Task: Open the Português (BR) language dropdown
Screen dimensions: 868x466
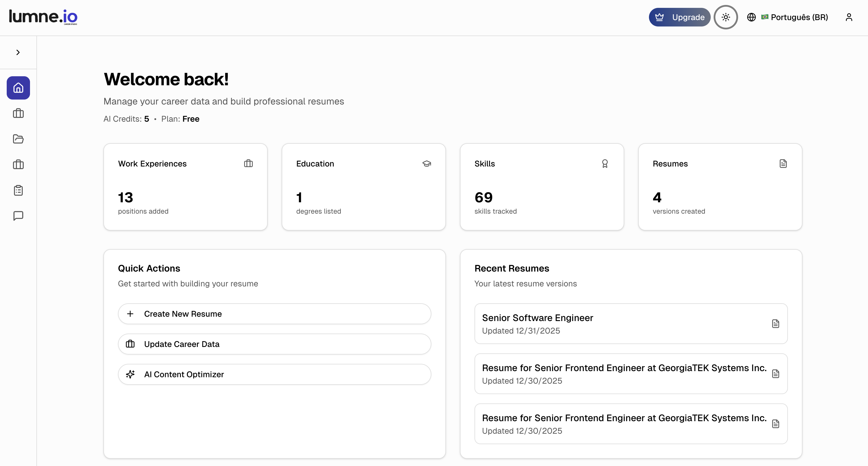Action: (788, 17)
